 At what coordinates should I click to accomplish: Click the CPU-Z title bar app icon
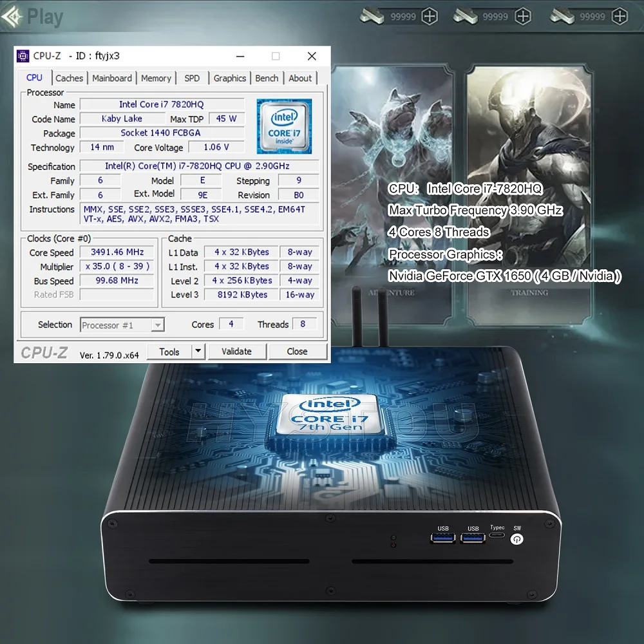[x=23, y=56]
